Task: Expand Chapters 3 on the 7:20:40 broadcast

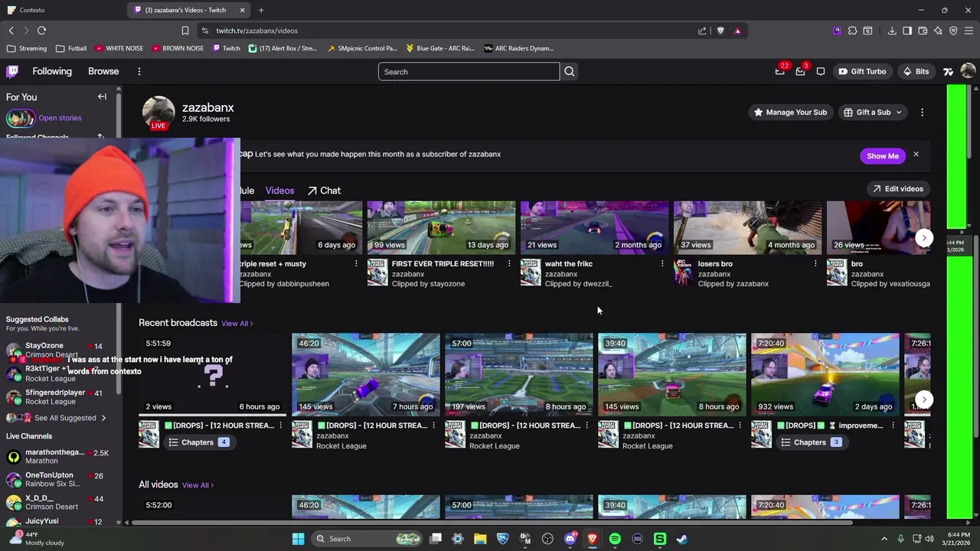Action: (x=811, y=442)
